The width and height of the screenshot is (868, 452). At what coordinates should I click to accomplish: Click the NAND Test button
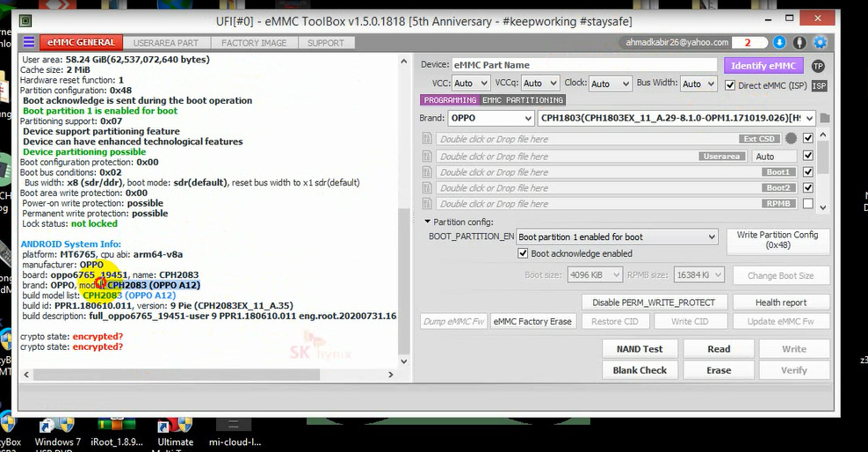tap(640, 349)
